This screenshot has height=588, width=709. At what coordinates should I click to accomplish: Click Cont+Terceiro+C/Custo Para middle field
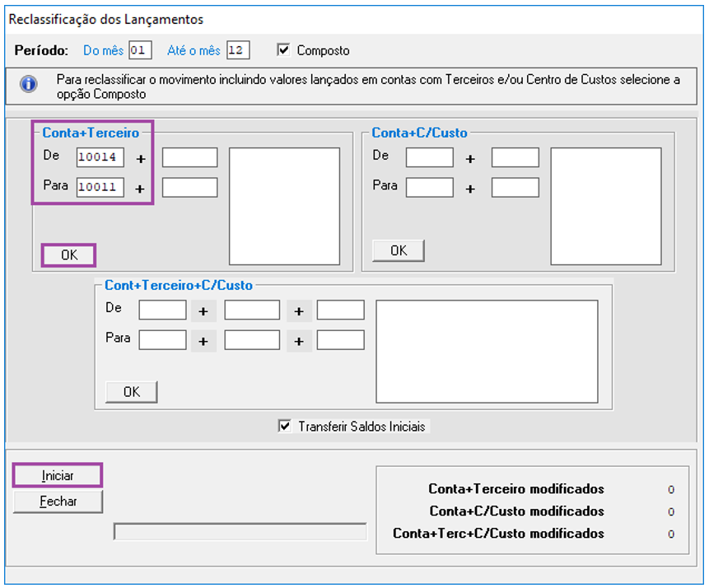(x=252, y=339)
